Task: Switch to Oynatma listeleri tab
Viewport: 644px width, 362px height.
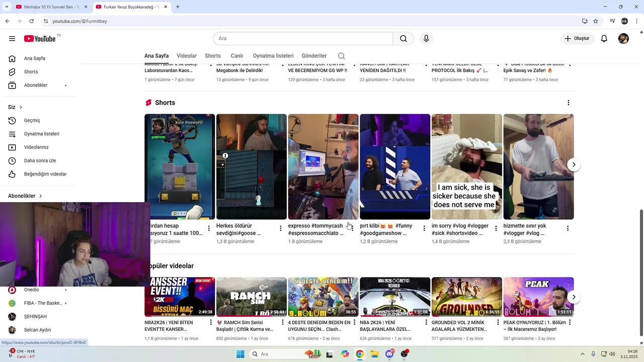Action: [273, 56]
